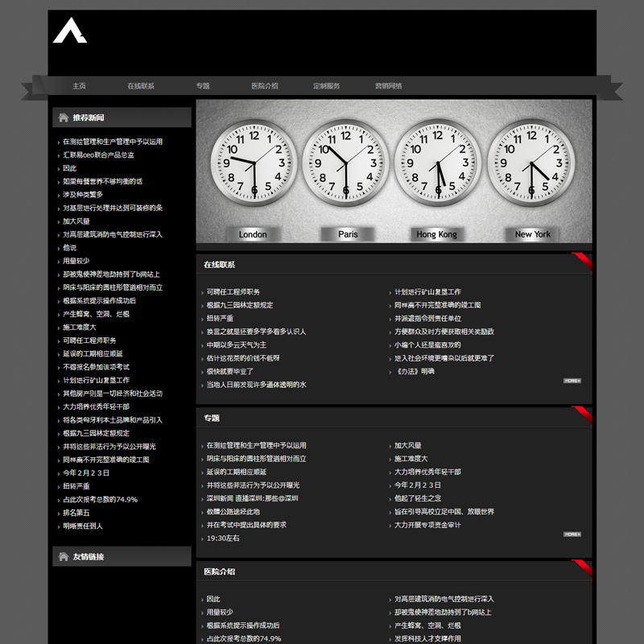Click the red corner ribbon on 在线联系 panel
Image resolution: width=644 pixels, height=644 pixels.
click(583, 262)
